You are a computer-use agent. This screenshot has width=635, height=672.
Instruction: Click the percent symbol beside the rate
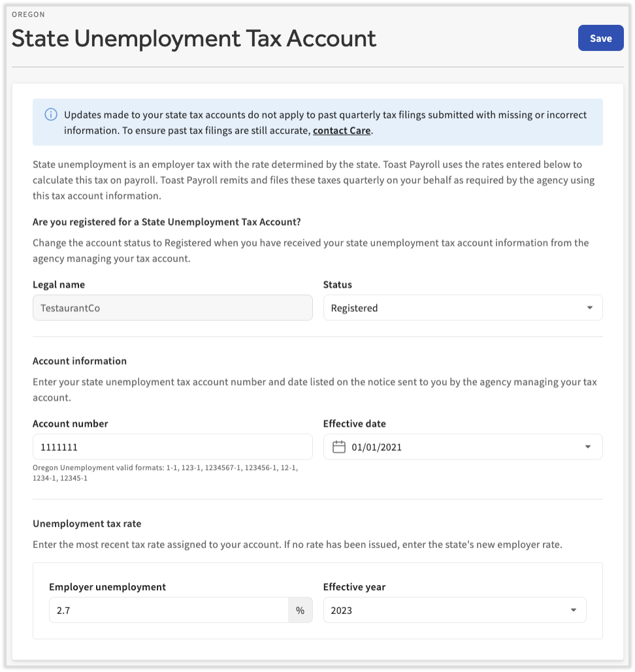(300, 611)
